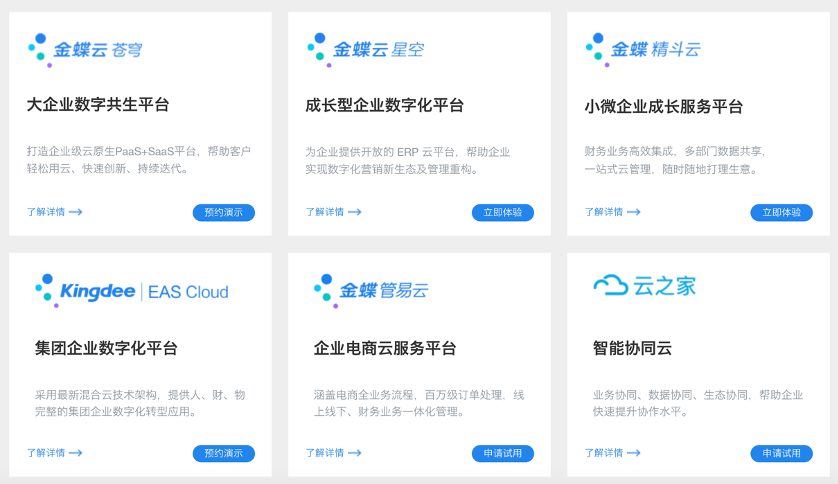Image resolution: width=838 pixels, height=484 pixels.
Task: Click 申请试用 button for 云之家
Action: click(782, 454)
